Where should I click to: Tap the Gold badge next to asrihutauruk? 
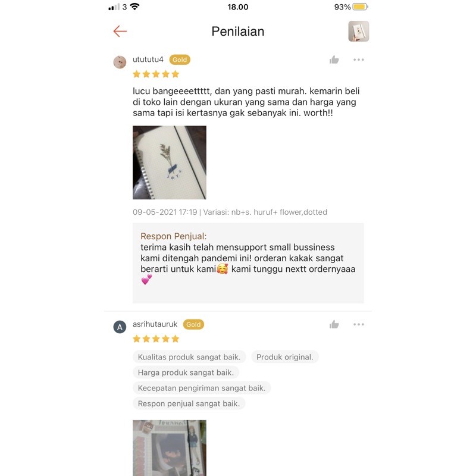tap(193, 324)
